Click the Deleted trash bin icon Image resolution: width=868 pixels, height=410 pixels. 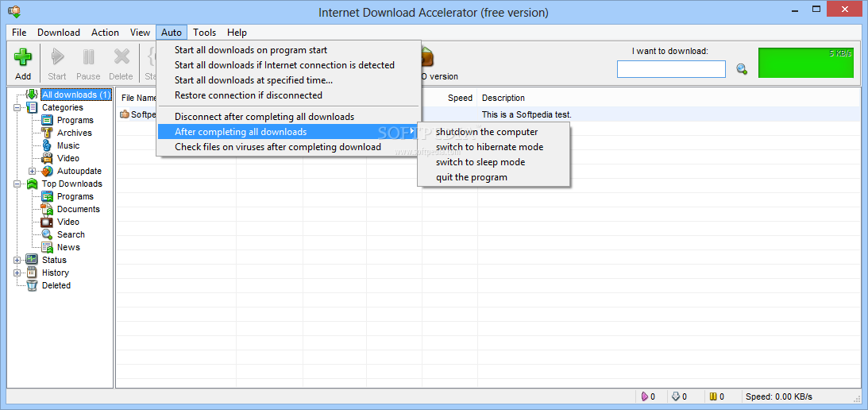point(32,285)
